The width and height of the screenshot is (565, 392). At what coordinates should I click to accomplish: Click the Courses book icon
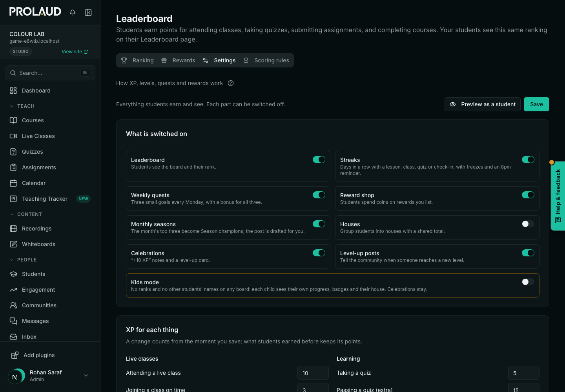13,120
